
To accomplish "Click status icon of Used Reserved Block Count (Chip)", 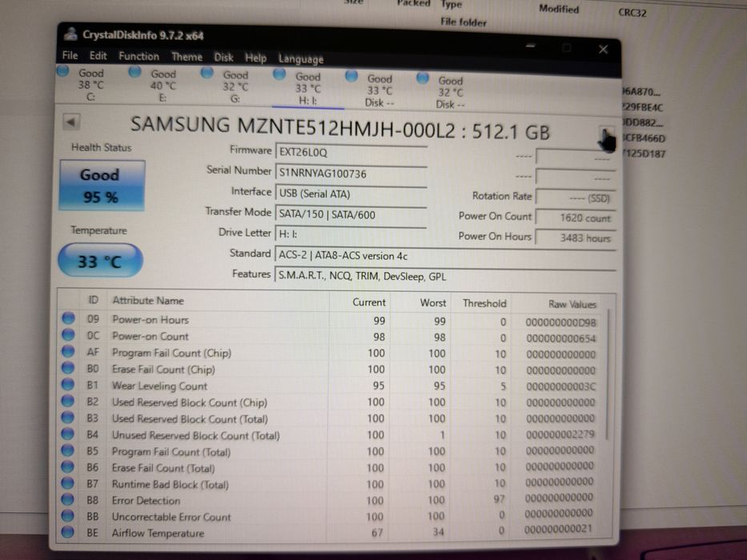I will (68, 401).
